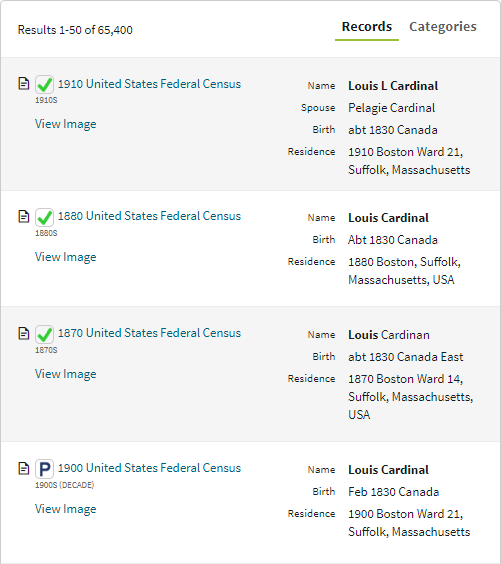
Task: Open the 1880 United States Federal Census link
Action: (x=149, y=216)
